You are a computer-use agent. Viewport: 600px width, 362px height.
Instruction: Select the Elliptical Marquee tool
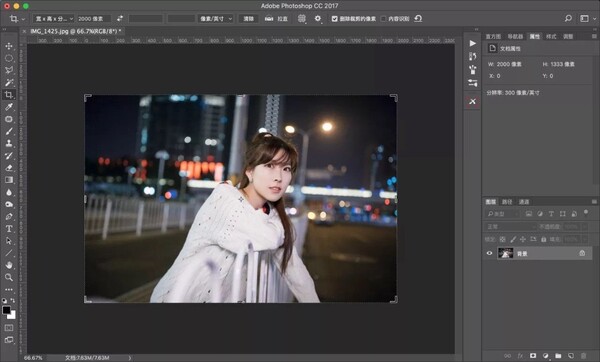[9, 58]
